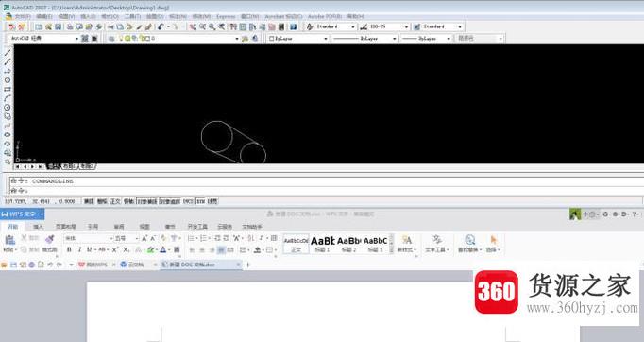Select the Polygon tool in Draw toolbar
The height and width of the screenshot is (342, 644).
[8, 79]
